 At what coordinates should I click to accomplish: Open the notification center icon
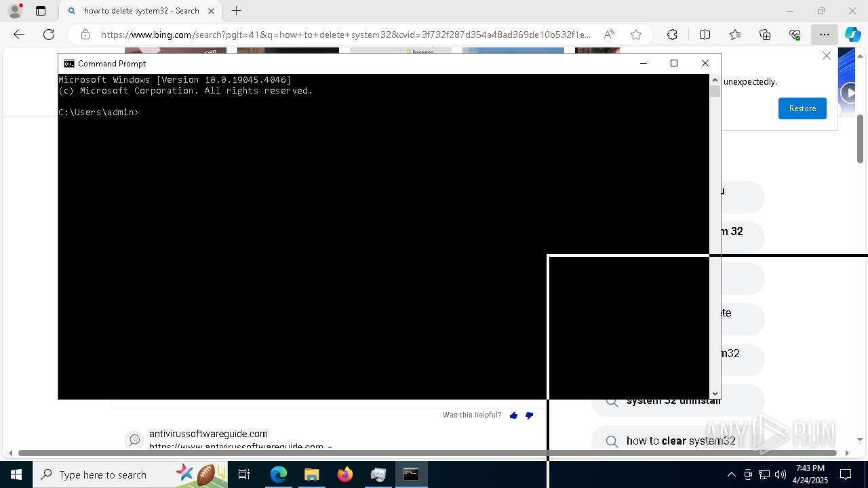click(846, 474)
